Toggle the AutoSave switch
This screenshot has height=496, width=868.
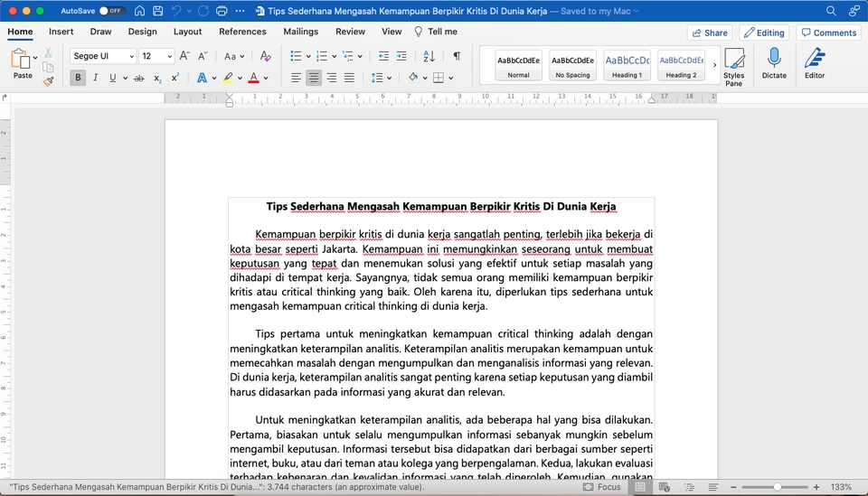[112, 11]
